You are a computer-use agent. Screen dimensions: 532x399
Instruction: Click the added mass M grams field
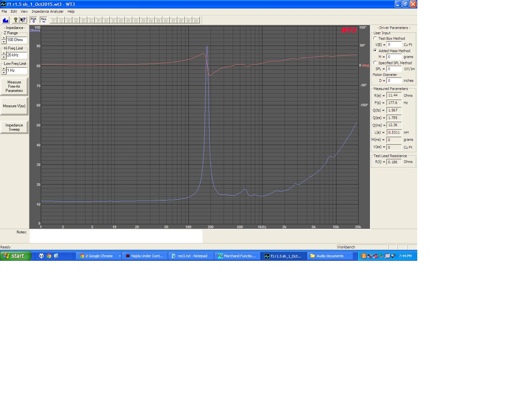(x=394, y=57)
